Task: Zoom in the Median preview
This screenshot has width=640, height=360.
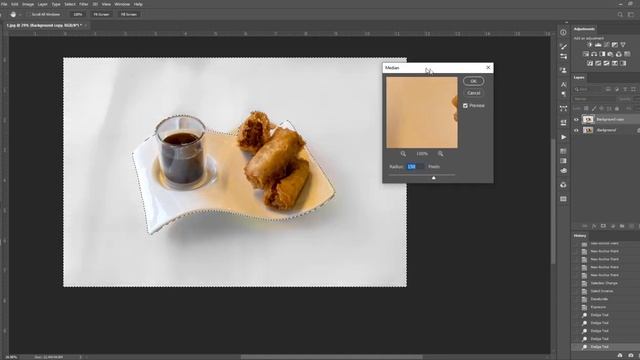Action: (x=440, y=153)
